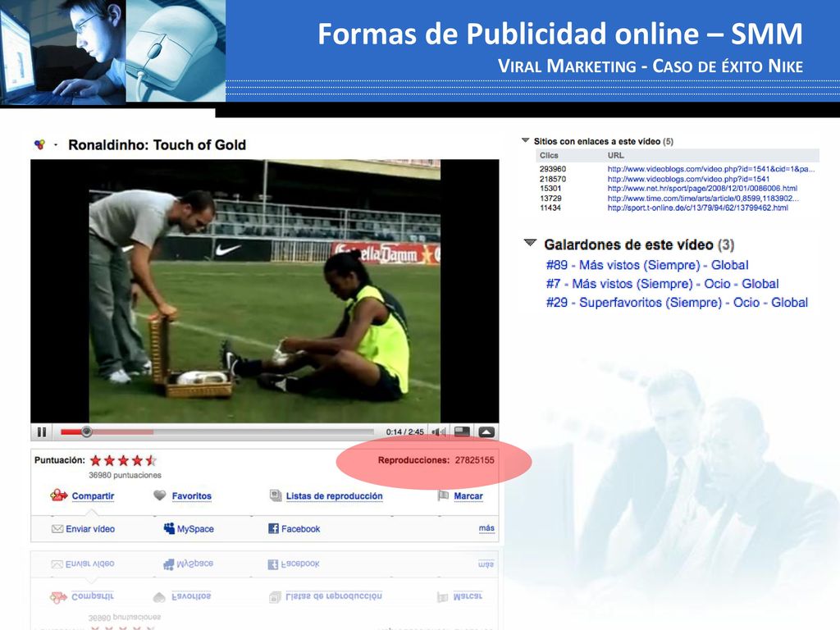Open #89 Más vistos Global award
The image size is (840, 630).
point(647,265)
